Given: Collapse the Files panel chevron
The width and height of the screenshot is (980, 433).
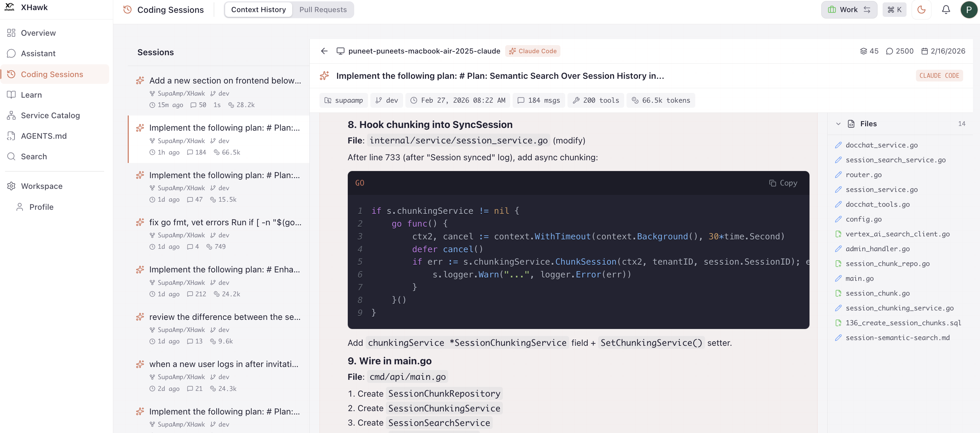Looking at the screenshot, I should pyautogui.click(x=838, y=124).
